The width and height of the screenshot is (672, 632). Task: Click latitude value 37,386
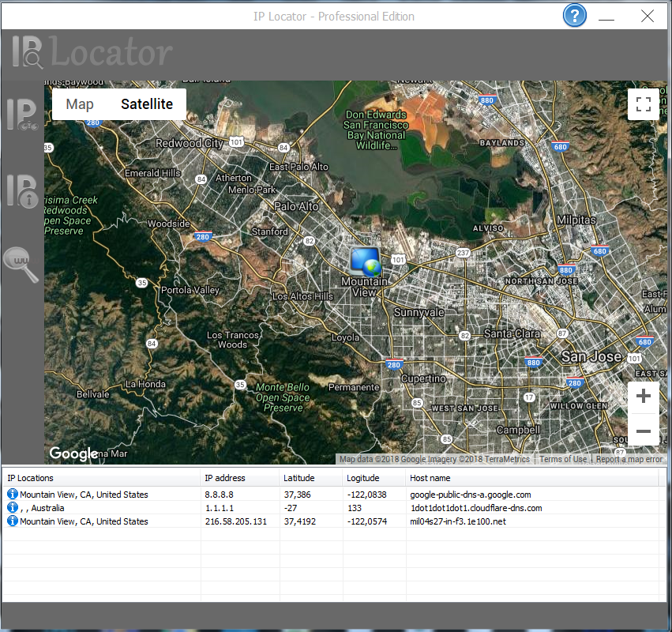297,495
